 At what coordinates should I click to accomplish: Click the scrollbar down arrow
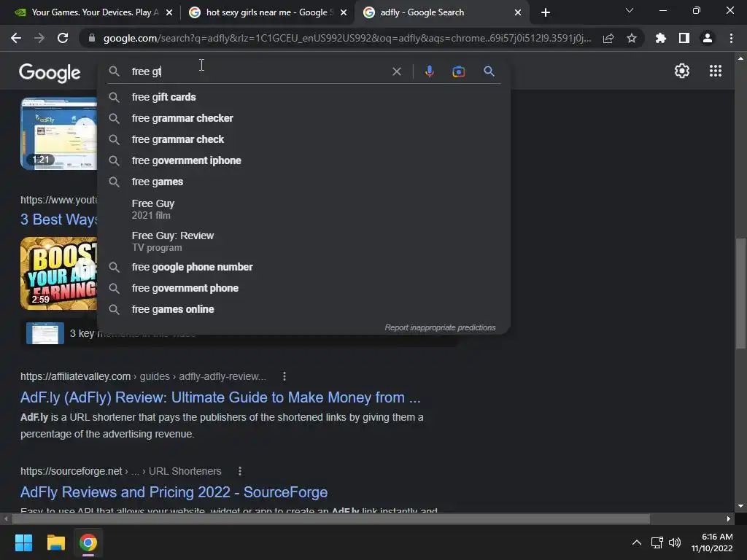(740, 506)
